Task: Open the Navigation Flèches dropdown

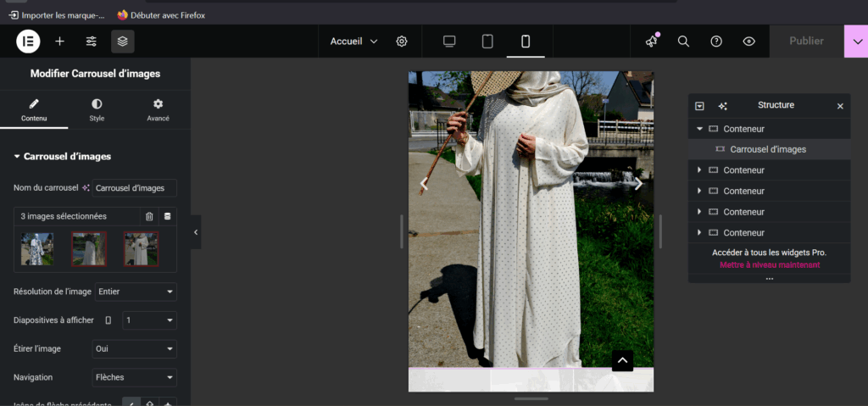Action: (134, 377)
